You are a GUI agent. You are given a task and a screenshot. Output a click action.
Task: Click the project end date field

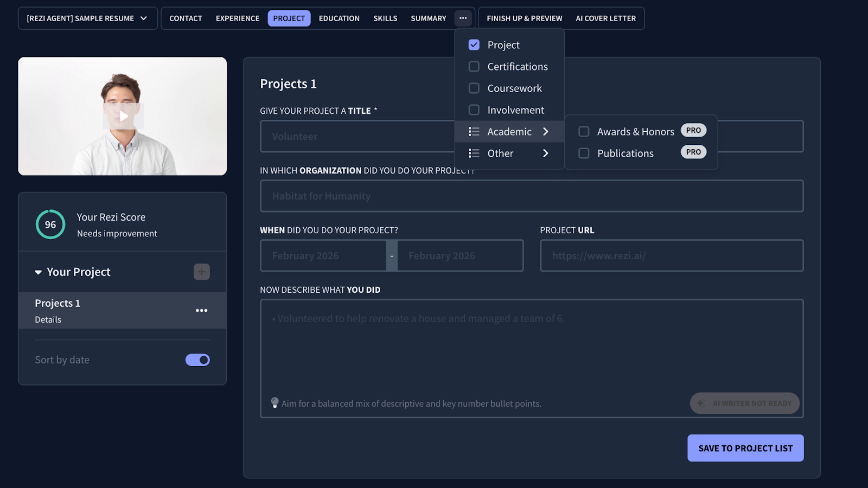(x=460, y=255)
